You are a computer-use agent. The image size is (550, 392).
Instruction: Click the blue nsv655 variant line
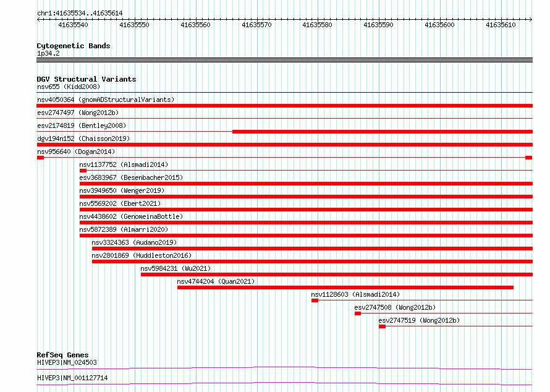point(284,92)
